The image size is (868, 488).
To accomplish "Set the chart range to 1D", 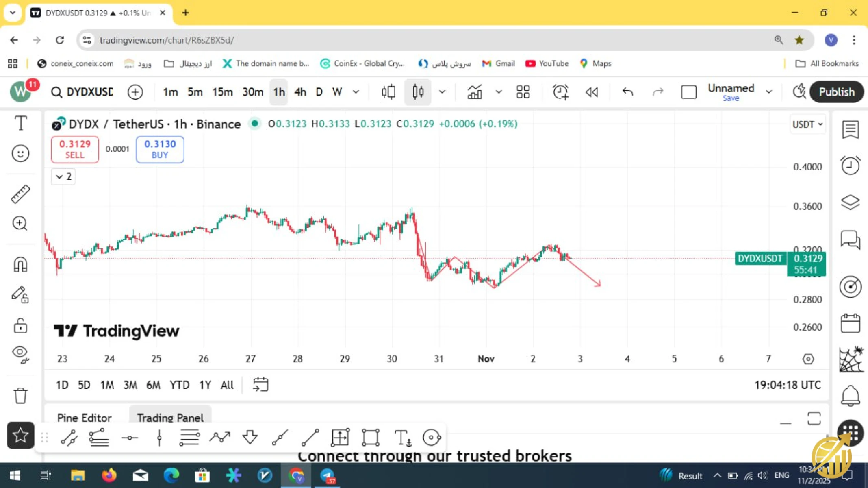I will [x=62, y=385].
